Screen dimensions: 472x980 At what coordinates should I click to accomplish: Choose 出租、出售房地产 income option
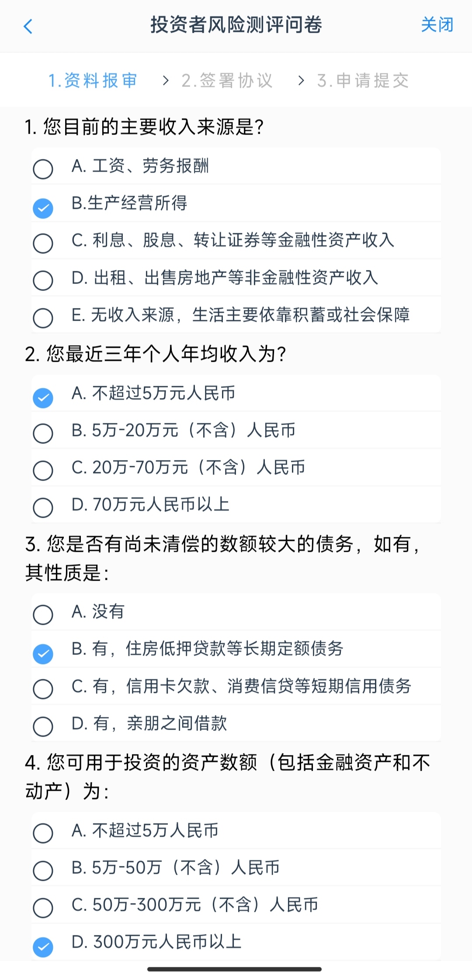43,280
